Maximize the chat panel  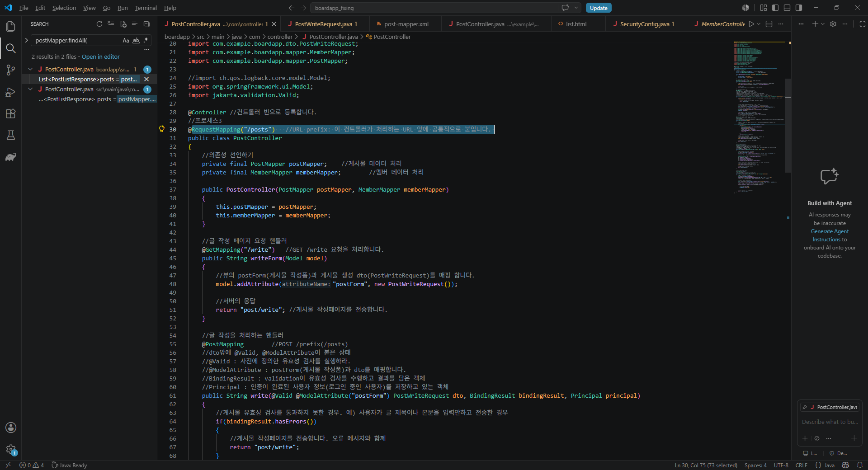862,24
